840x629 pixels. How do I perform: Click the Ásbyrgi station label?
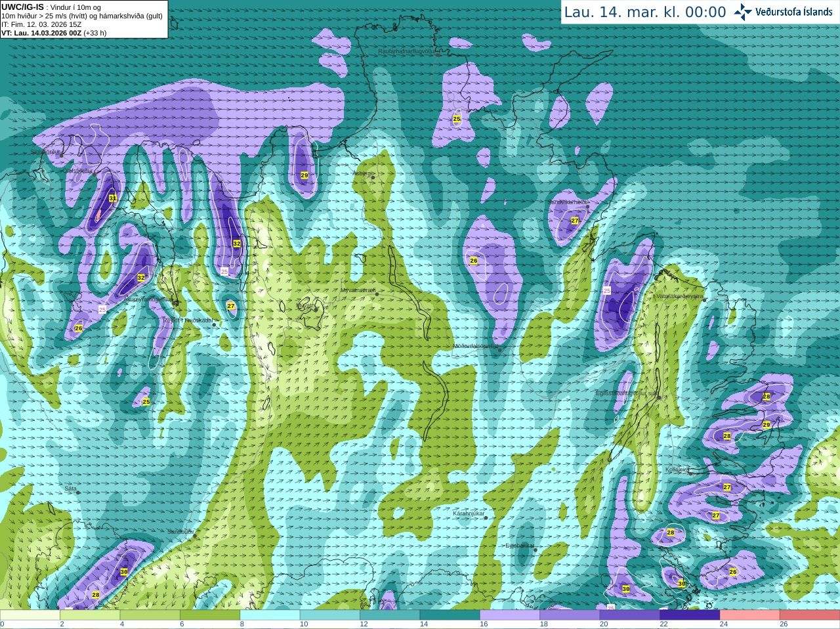click(363, 173)
